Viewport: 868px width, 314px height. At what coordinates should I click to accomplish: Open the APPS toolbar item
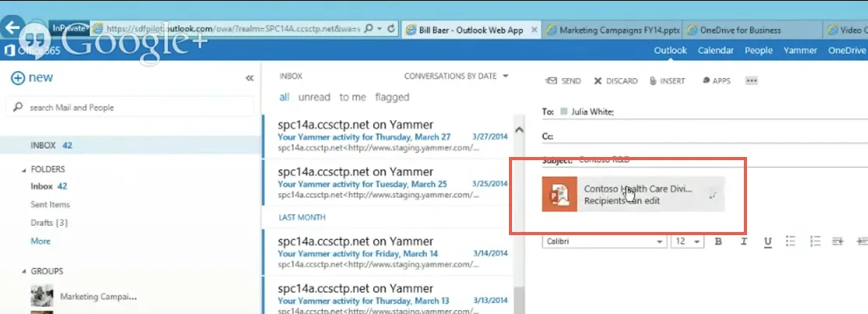[x=717, y=81]
